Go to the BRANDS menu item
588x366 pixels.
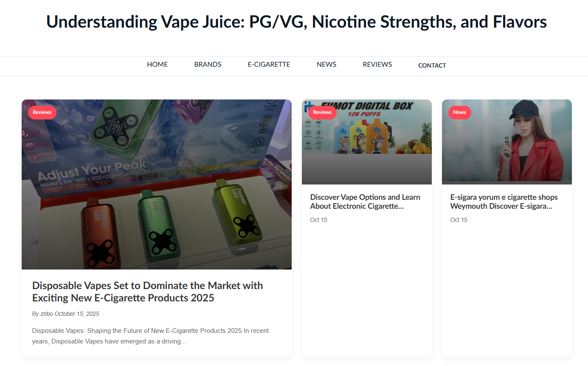(x=208, y=65)
